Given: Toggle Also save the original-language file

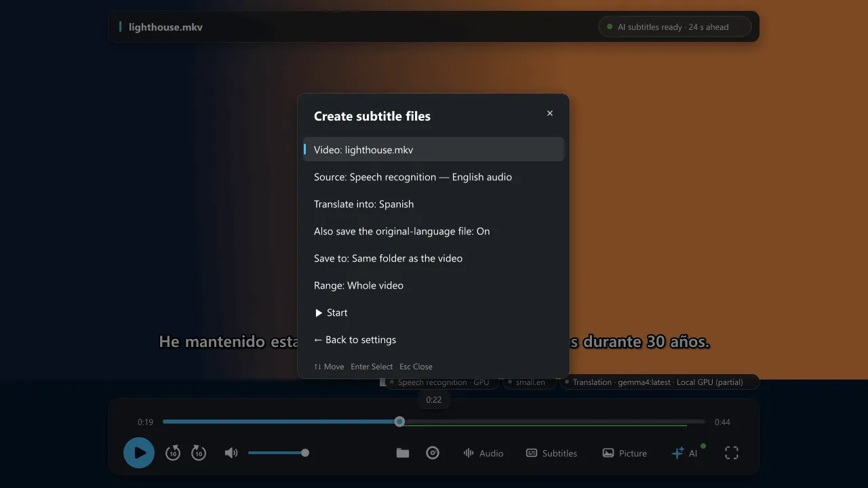Looking at the screenshot, I should coord(433,231).
